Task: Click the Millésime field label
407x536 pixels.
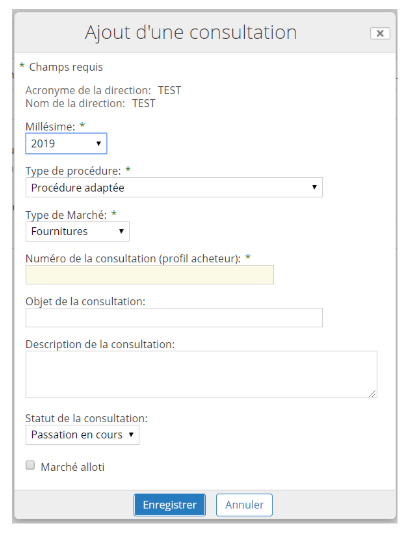Action: (x=50, y=127)
